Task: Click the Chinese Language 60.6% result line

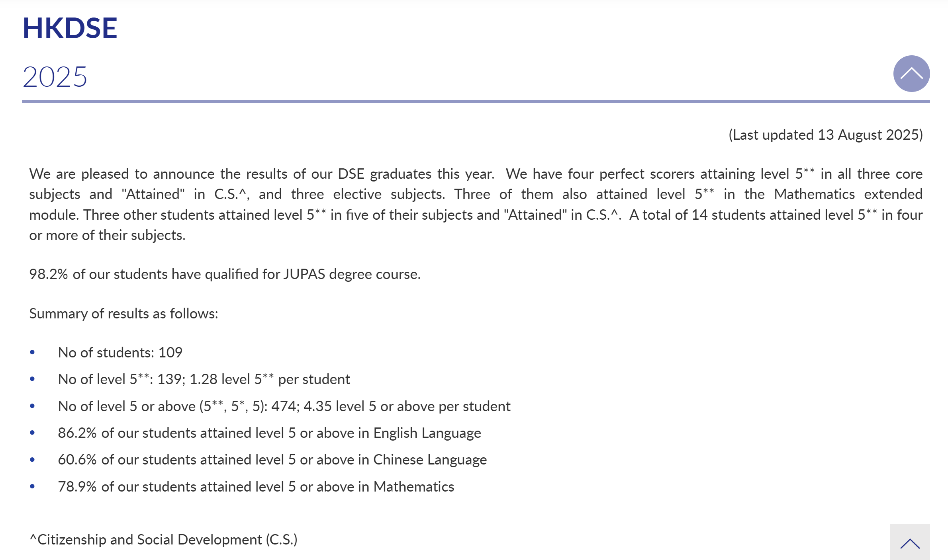Action: [x=272, y=460]
